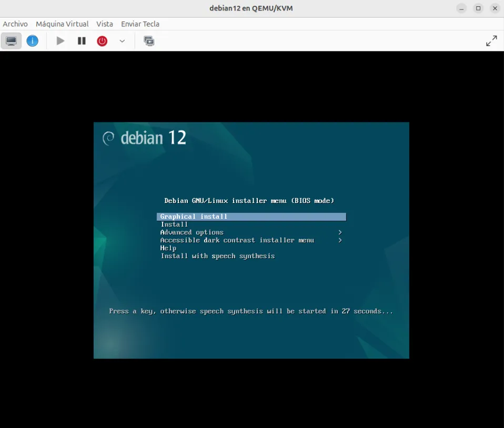This screenshot has height=428, width=504.
Task: Expand Accessible dark contrast installer menu
Action: tap(237, 240)
